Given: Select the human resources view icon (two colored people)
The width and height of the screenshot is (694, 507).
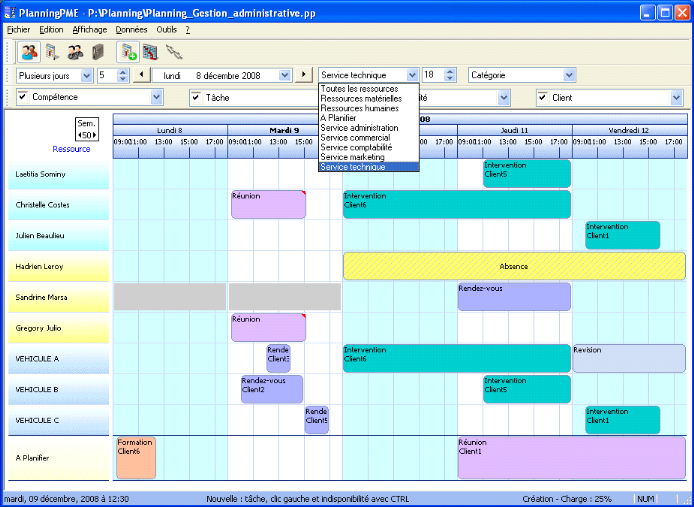Looking at the screenshot, I should pos(29,52).
